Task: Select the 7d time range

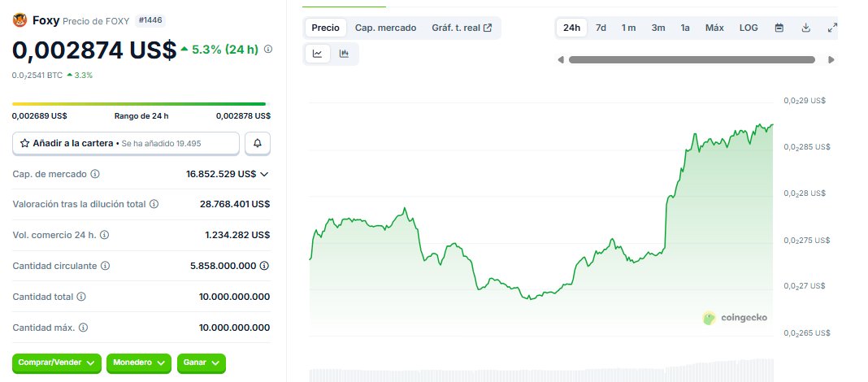Action: point(601,28)
